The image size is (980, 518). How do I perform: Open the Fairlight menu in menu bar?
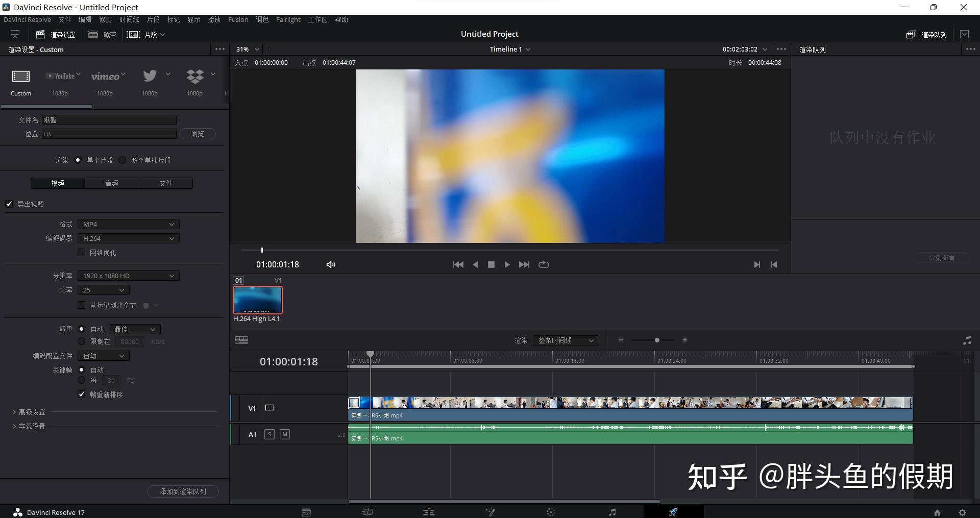[288, 19]
